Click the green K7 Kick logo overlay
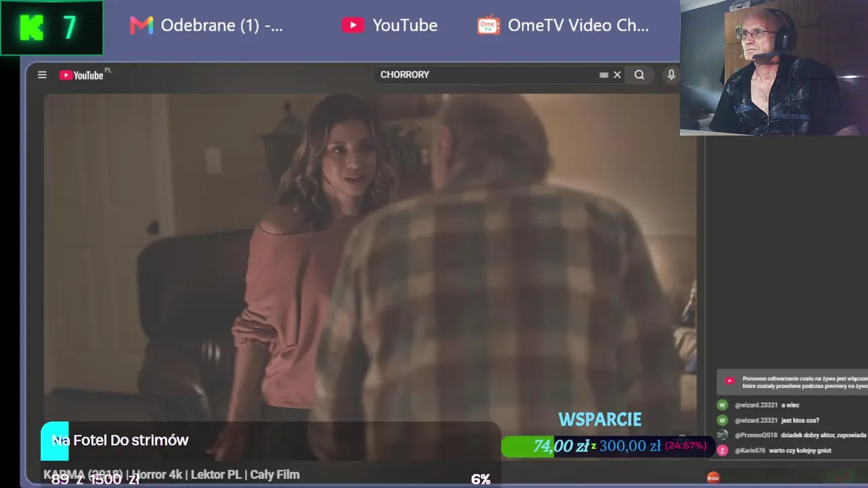Image resolution: width=868 pixels, height=488 pixels. point(52,28)
